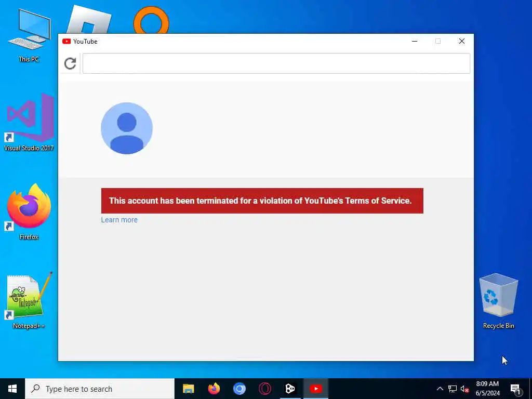Click the red account terminated banner

tap(262, 201)
